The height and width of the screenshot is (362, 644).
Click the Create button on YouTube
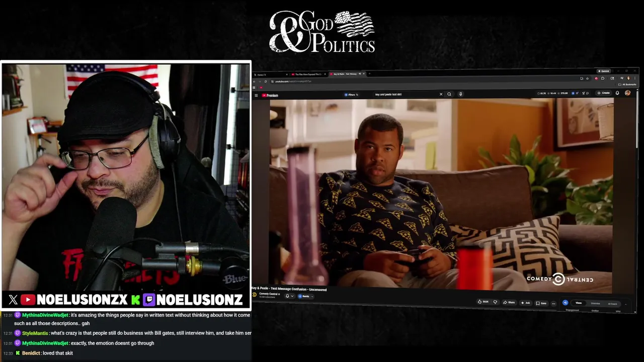[x=604, y=93]
